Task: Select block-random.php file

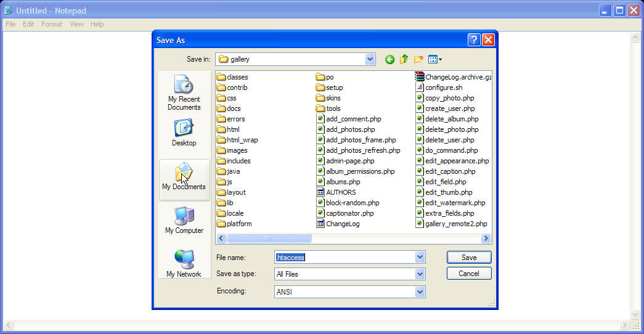Action: click(x=348, y=203)
